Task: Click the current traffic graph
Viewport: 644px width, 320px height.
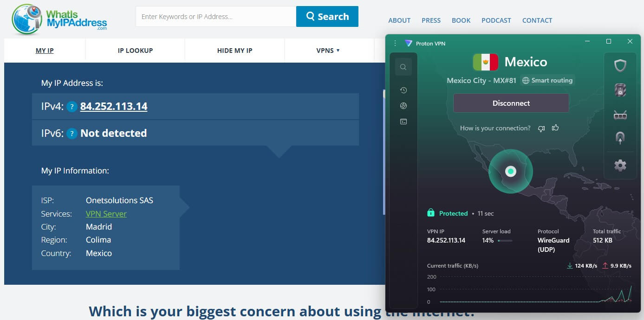Action: tap(536, 289)
